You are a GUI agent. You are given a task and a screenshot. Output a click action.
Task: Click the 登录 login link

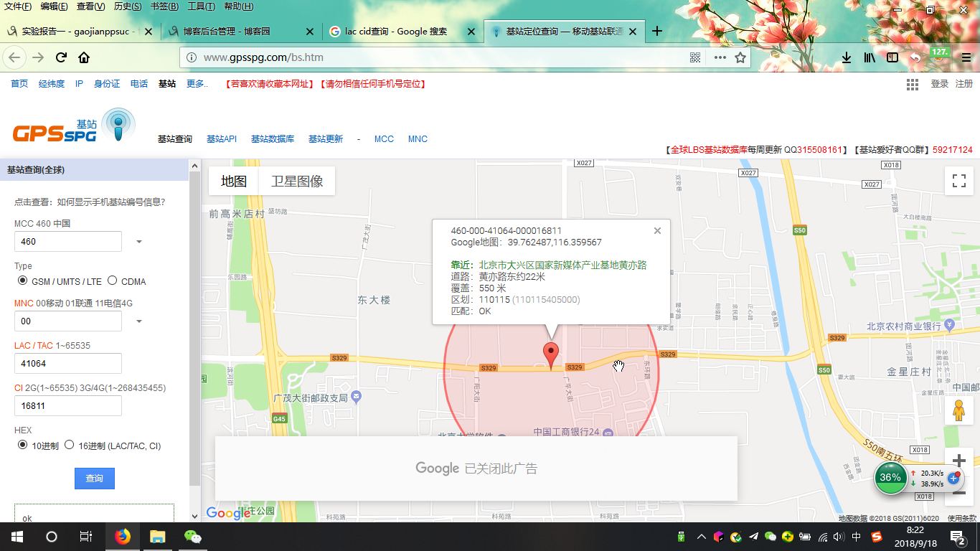coord(940,84)
